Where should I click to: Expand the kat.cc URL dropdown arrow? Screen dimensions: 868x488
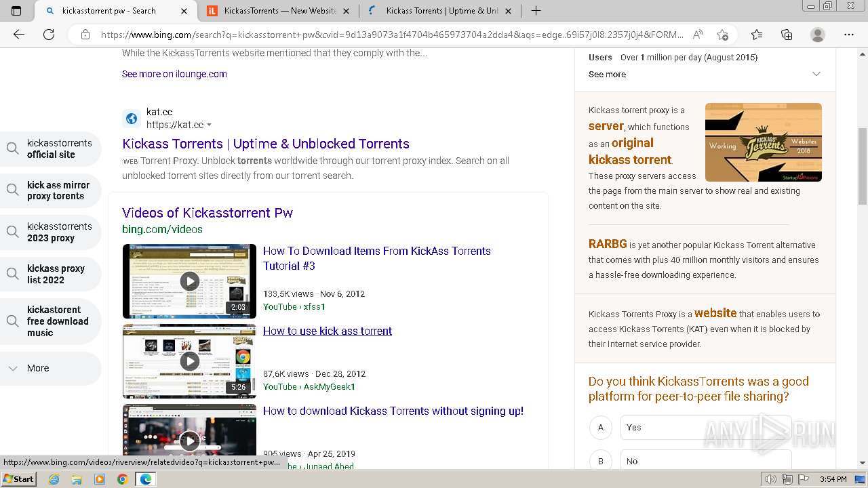pyautogui.click(x=209, y=125)
